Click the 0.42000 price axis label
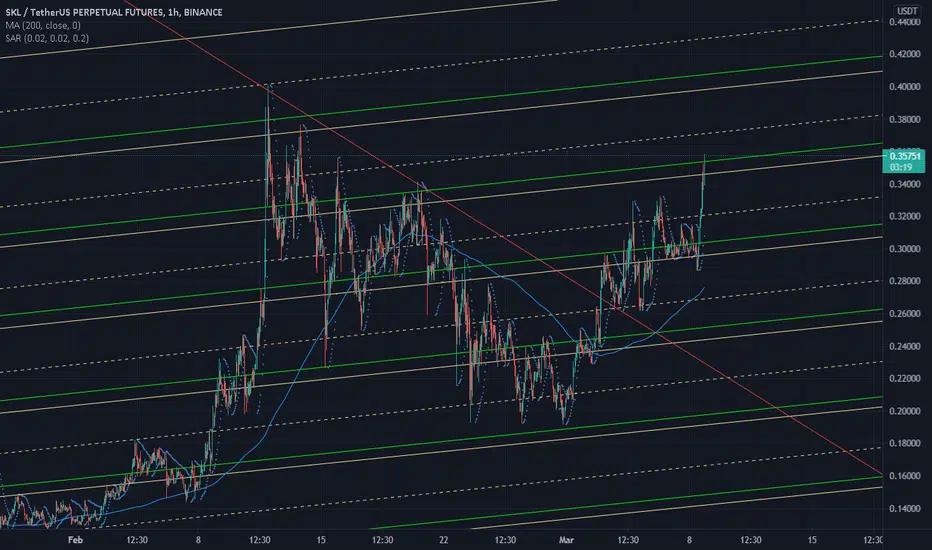Viewport: 932px width, 550px height. coord(905,54)
